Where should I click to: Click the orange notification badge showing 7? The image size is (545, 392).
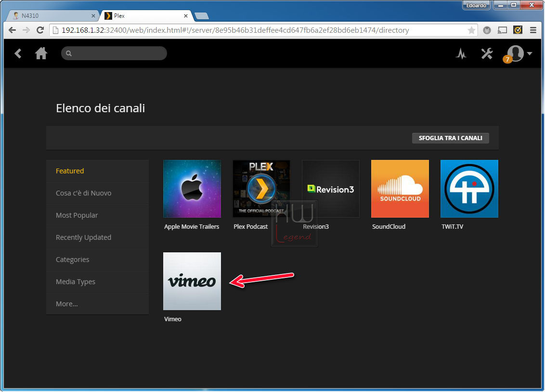click(x=507, y=59)
